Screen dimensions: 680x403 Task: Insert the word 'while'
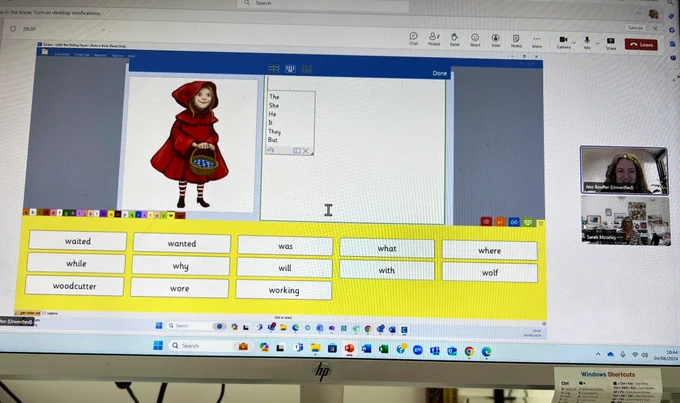(76, 263)
